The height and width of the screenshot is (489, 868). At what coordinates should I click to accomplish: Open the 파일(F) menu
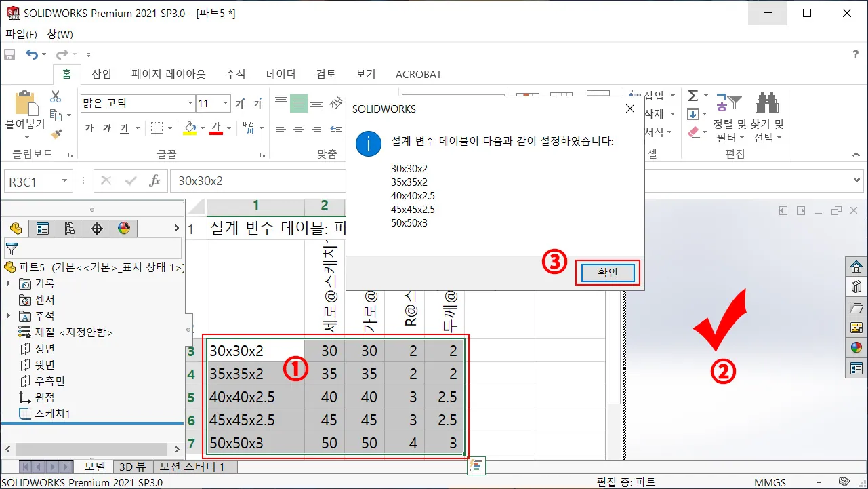[x=21, y=34]
